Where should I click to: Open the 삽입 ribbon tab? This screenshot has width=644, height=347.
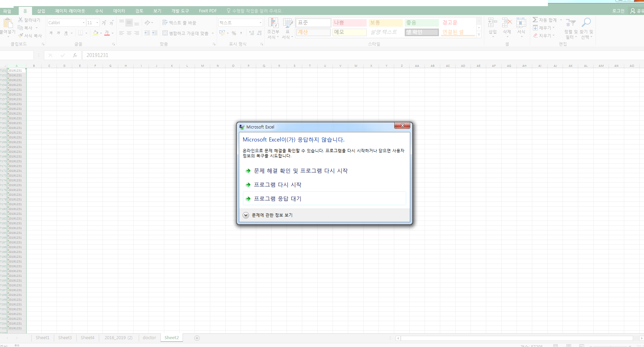click(41, 11)
